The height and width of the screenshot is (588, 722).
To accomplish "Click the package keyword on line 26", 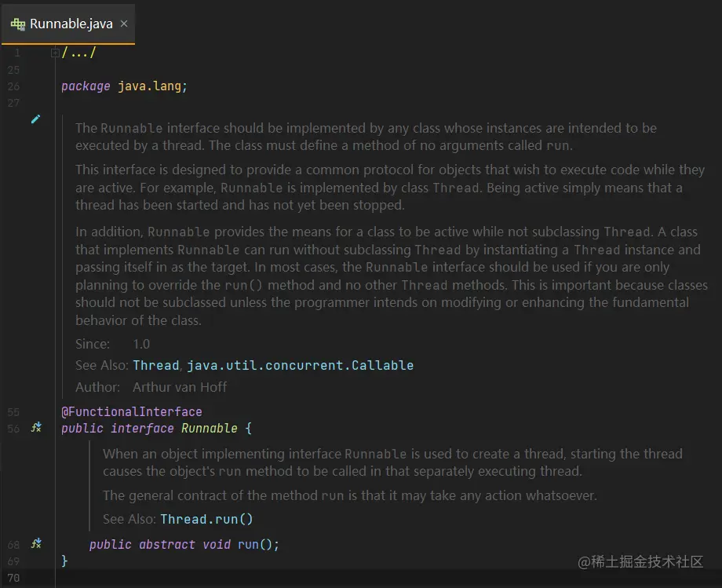I will (86, 86).
